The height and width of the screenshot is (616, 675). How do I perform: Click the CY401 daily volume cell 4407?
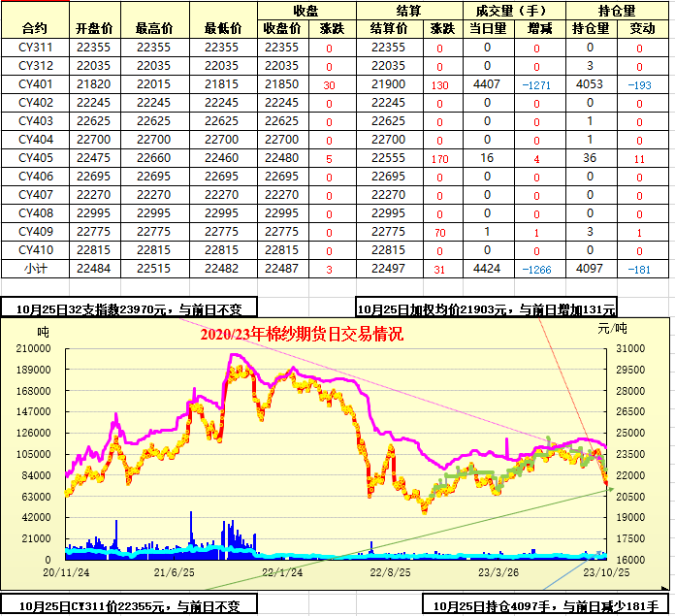486,84
